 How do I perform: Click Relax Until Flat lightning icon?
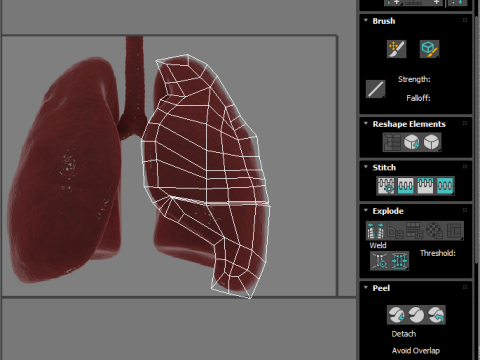coord(412,142)
